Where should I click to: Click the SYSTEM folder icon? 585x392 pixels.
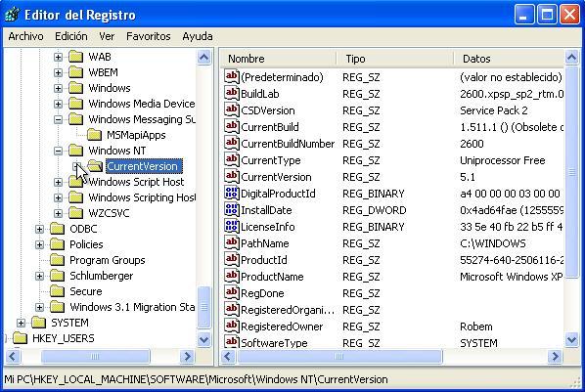(39, 323)
